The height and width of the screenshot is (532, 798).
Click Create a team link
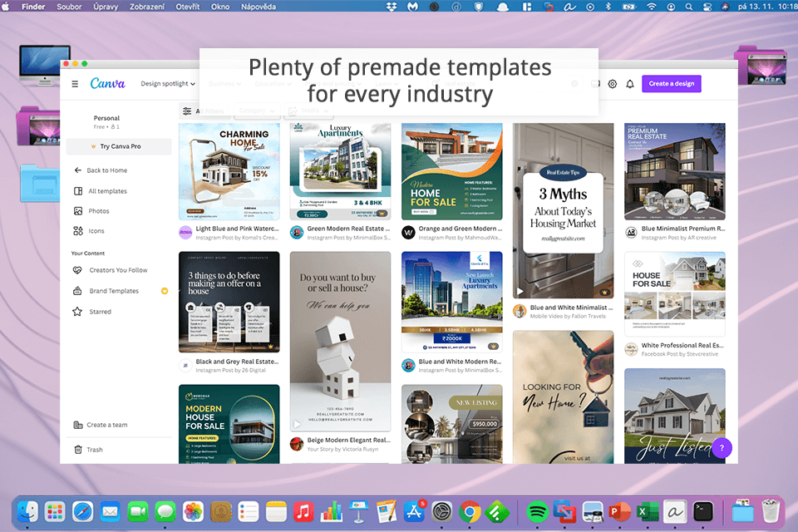(107, 425)
